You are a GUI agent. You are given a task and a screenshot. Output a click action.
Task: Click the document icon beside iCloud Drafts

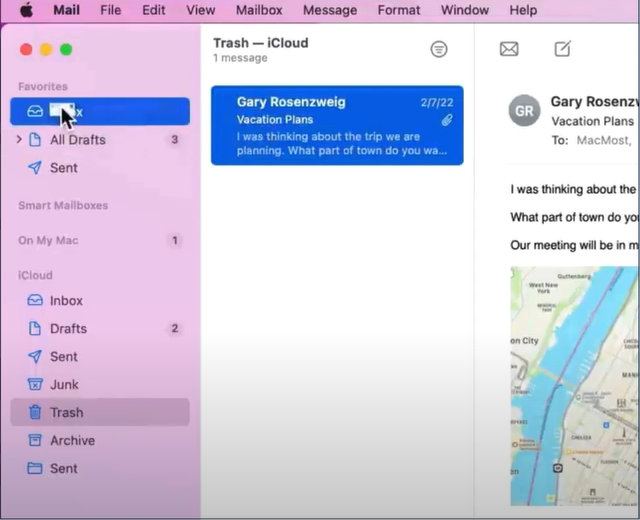[35, 328]
